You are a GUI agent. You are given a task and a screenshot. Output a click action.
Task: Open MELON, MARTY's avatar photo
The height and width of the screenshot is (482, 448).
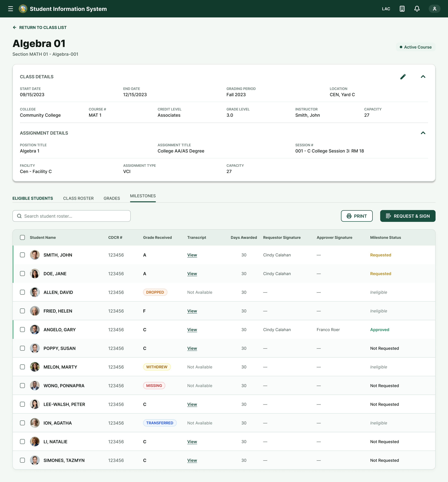pos(35,367)
